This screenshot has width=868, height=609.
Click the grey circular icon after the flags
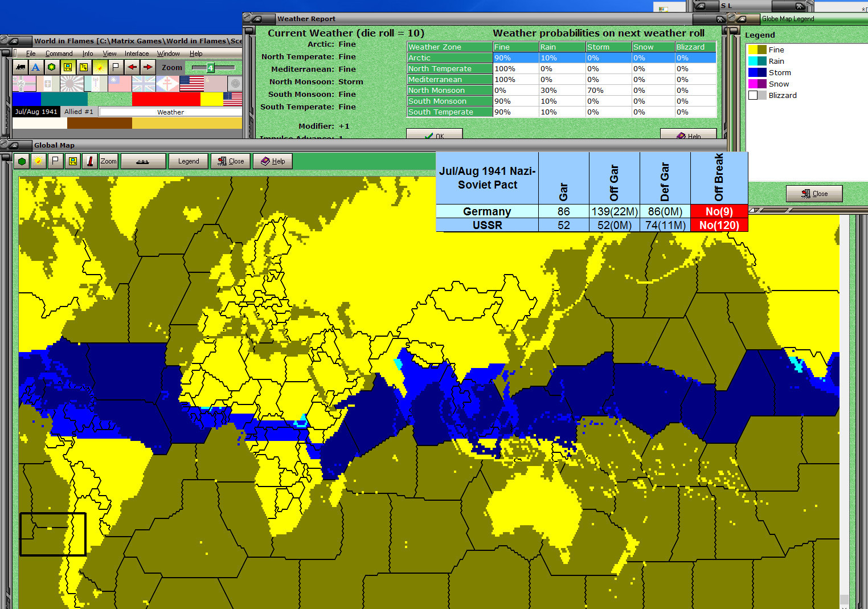click(235, 84)
